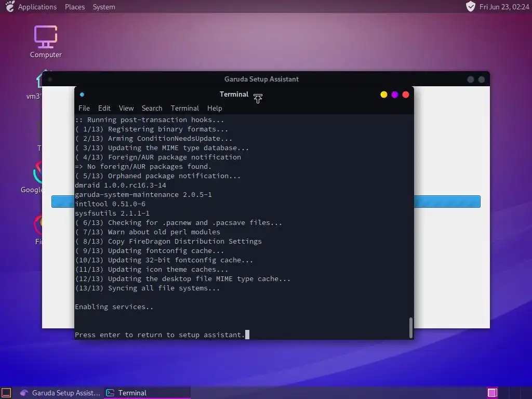Click '=> No foreign/AUR packages found.' line
Viewport: 532px width, 399px height.
(x=143, y=167)
